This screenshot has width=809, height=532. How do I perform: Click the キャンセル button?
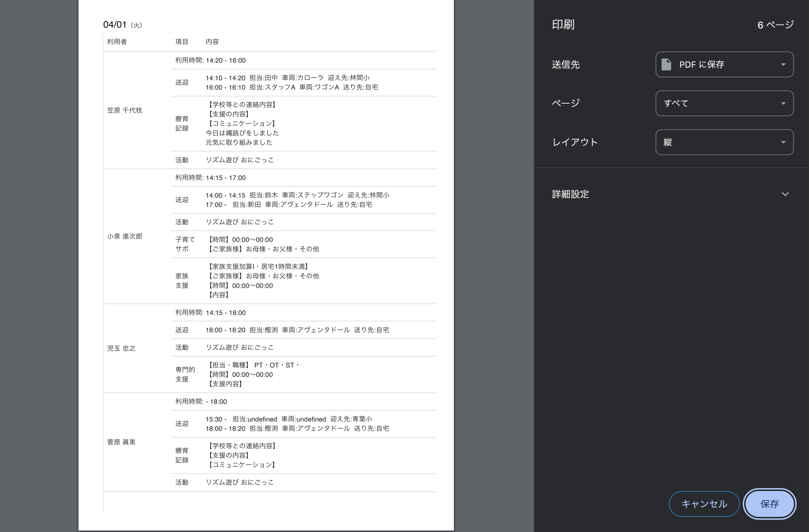coord(704,504)
